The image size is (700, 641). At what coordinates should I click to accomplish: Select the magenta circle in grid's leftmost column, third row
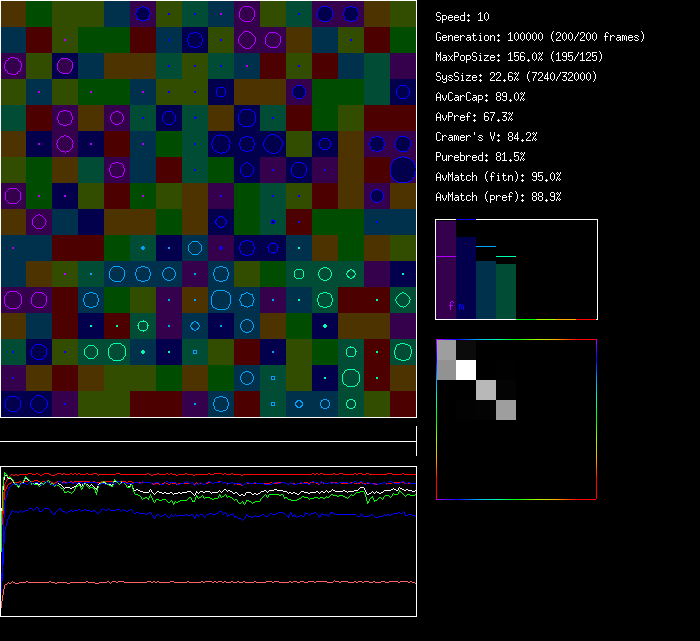[x=13, y=67]
